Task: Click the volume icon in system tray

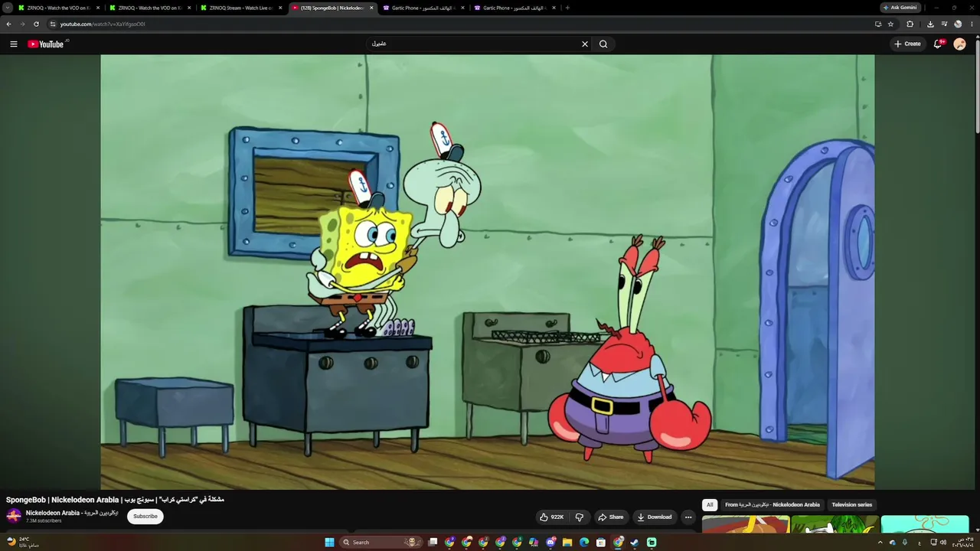Action: tap(943, 543)
